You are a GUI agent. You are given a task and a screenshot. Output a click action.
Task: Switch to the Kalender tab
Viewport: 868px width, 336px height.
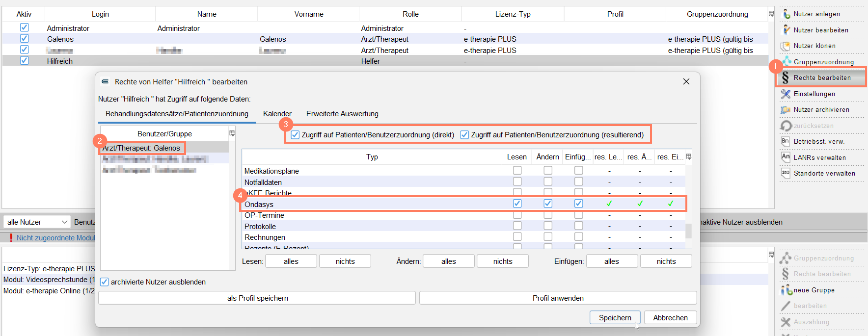tap(277, 114)
